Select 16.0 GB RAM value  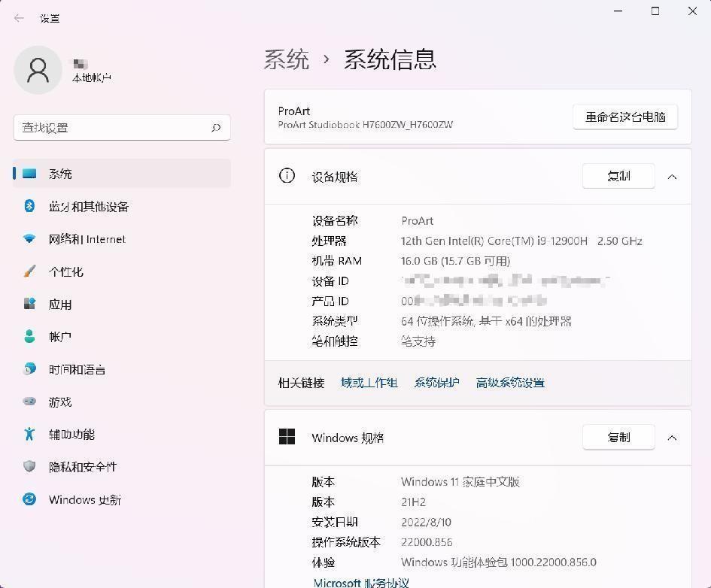tap(455, 261)
